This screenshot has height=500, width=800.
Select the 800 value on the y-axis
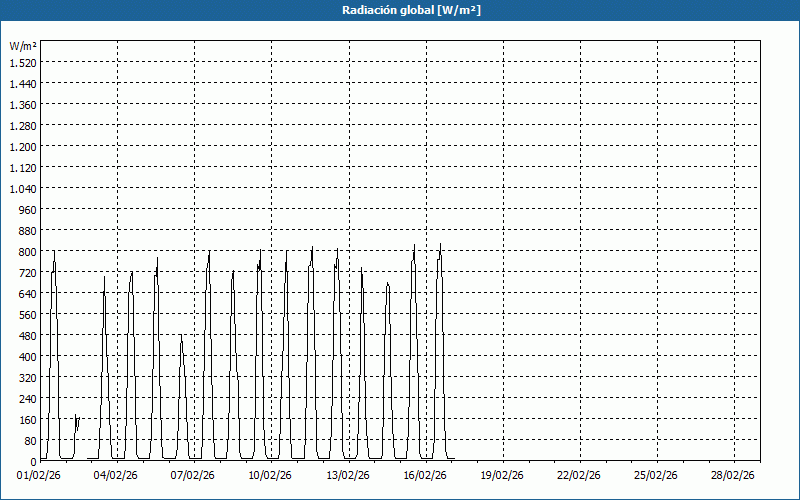point(26,251)
